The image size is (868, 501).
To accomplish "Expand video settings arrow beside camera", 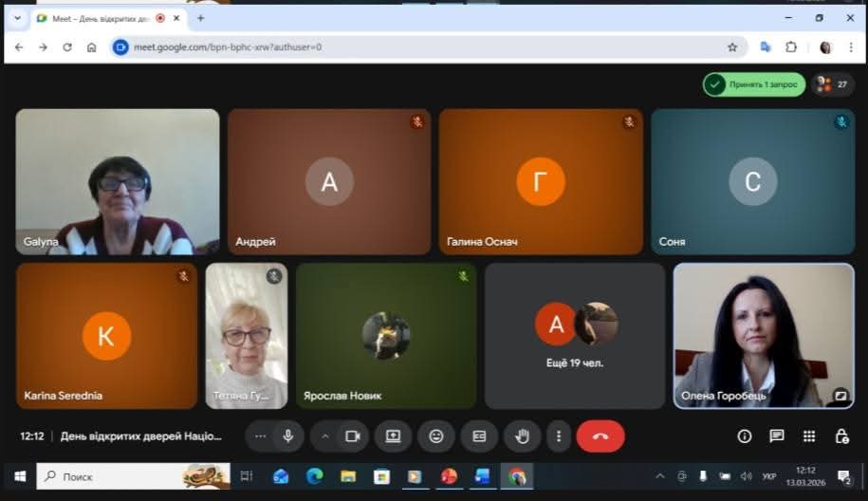I will click(x=325, y=436).
